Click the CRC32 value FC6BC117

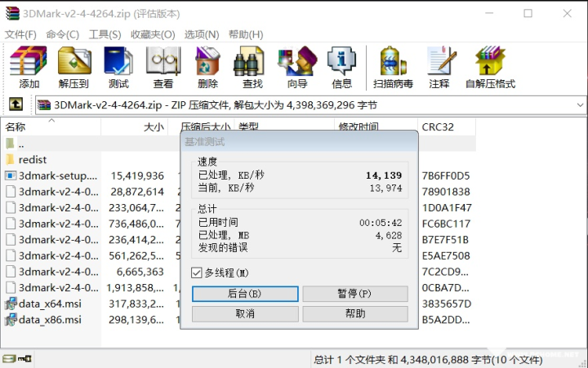point(446,224)
